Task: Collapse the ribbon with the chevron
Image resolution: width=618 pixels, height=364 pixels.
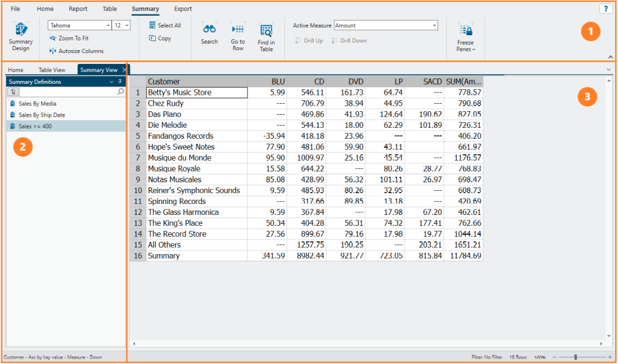Action: click(x=610, y=57)
